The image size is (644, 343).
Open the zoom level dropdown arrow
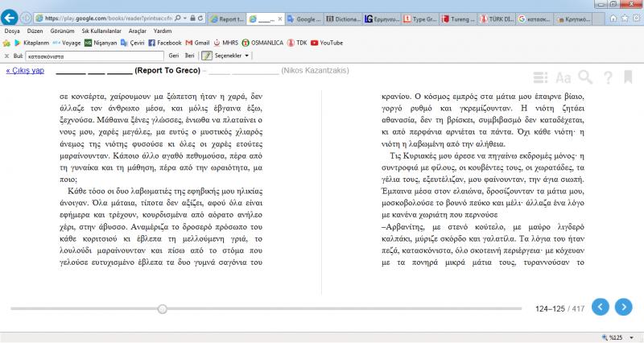click(x=632, y=337)
